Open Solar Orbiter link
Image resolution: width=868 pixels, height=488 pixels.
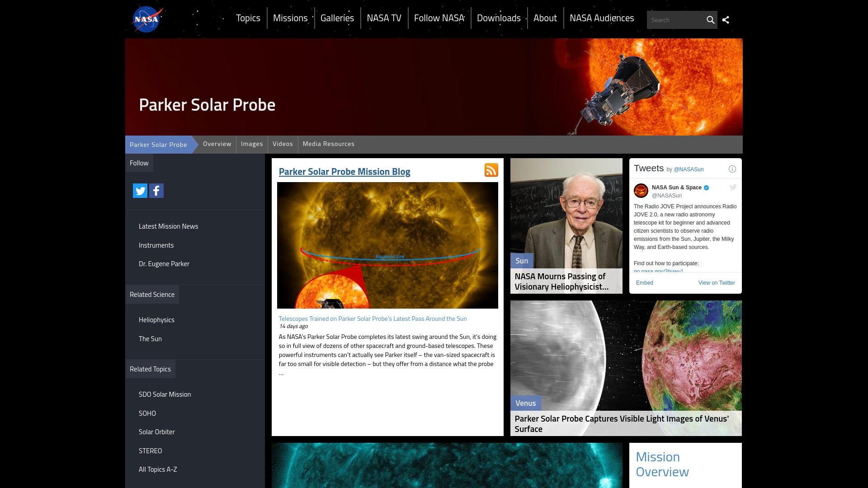pyautogui.click(x=157, y=432)
